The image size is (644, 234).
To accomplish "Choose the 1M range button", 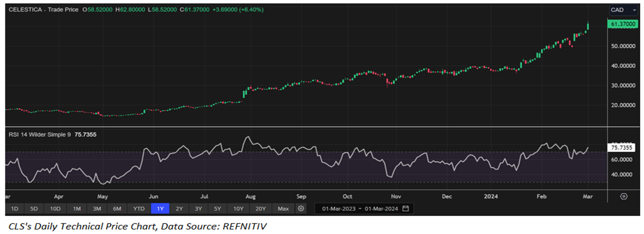I will tap(77, 208).
